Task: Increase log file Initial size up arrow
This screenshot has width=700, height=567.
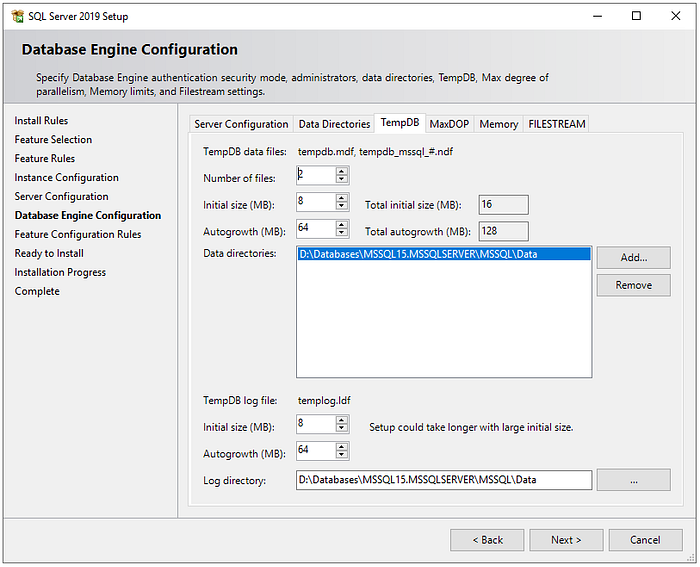Action: coord(342,420)
